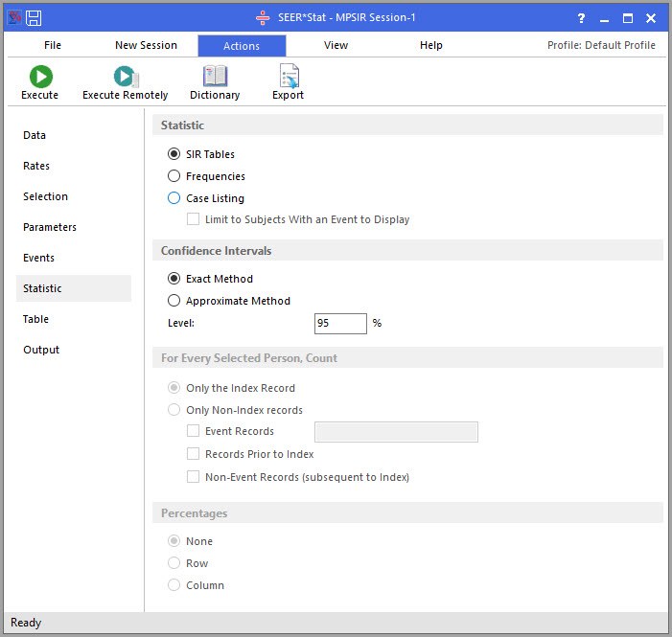Run the Execute Remotely tool
Viewport: 672px width, 637px height.
click(x=126, y=77)
